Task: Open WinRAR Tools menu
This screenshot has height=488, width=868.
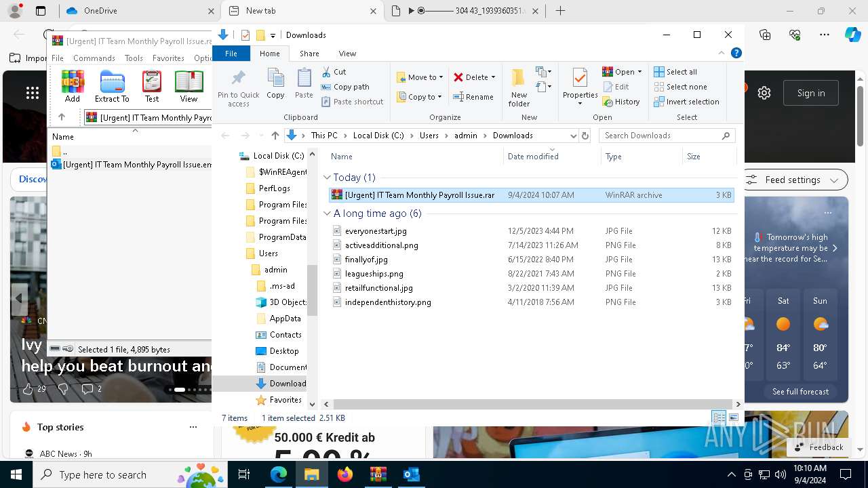Action: (x=134, y=58)
